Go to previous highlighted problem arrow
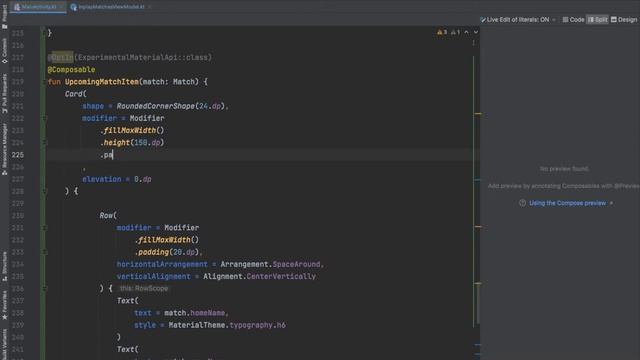This screenshot has width=640, height=360. pyautogui.click(x=467, y=32)
